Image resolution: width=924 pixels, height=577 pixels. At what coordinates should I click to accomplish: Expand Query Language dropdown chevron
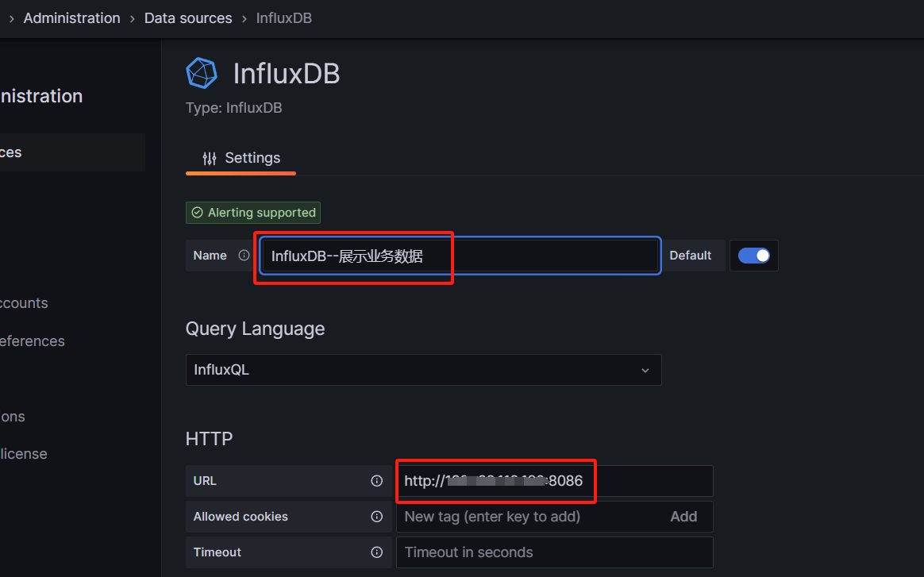(x=645, y=370)
